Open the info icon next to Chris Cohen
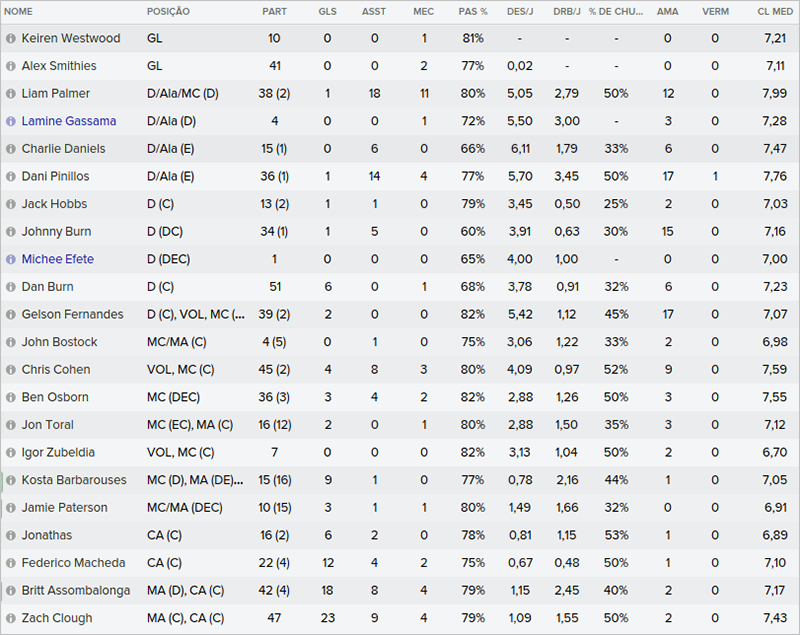The height and width of the screenshot is (635, 800). tap(11, 370)
